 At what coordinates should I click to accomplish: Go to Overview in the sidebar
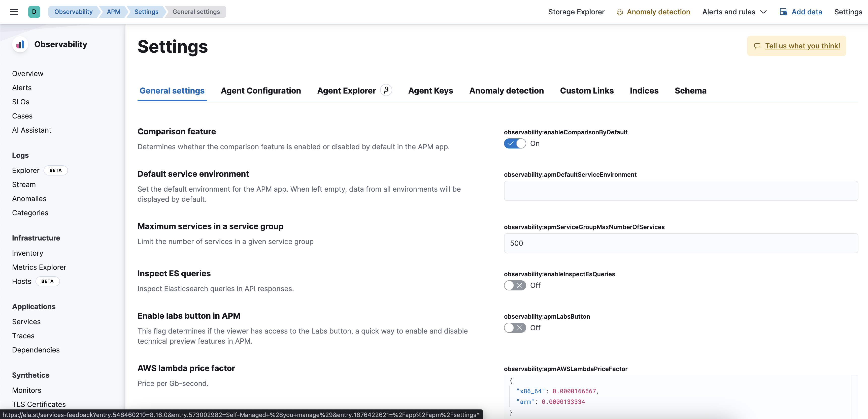28,74
